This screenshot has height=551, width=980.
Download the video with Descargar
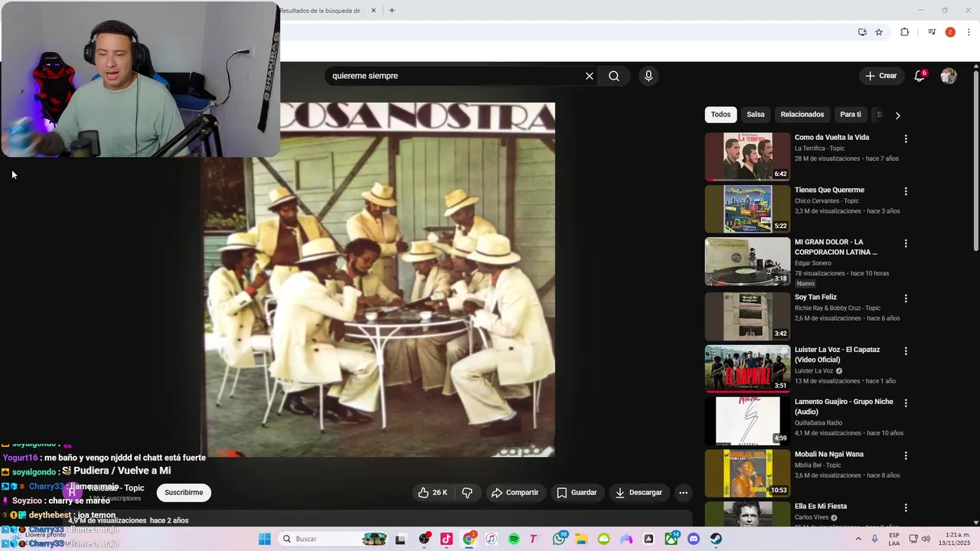(639, 493)
